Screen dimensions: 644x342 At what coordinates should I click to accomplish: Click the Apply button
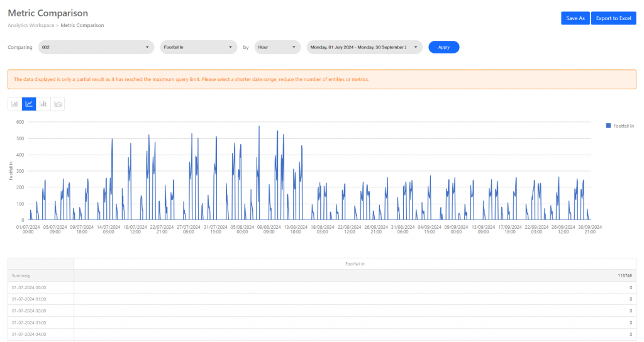click(443, 47)
